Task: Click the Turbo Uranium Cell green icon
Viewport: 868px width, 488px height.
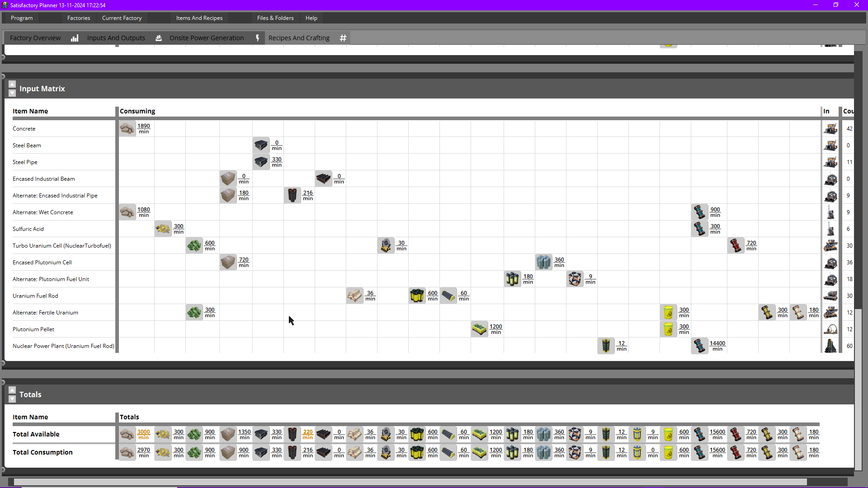Action: [x=193, y=245]
